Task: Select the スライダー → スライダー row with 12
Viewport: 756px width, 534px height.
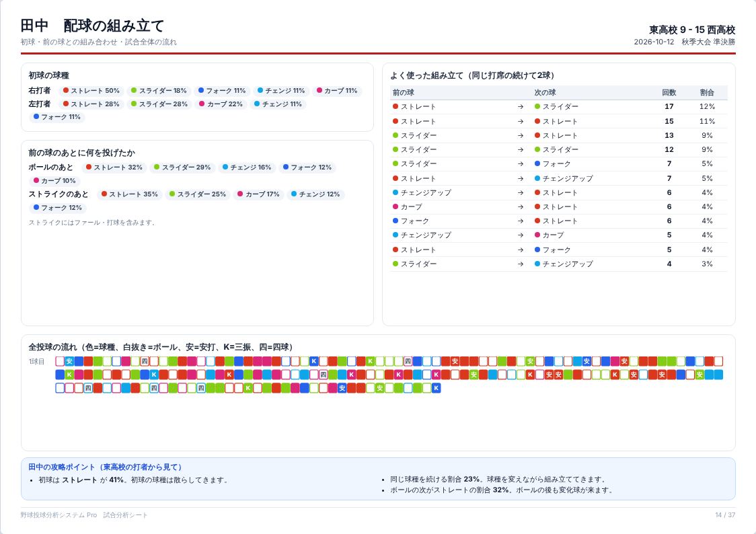Action: 559,150
